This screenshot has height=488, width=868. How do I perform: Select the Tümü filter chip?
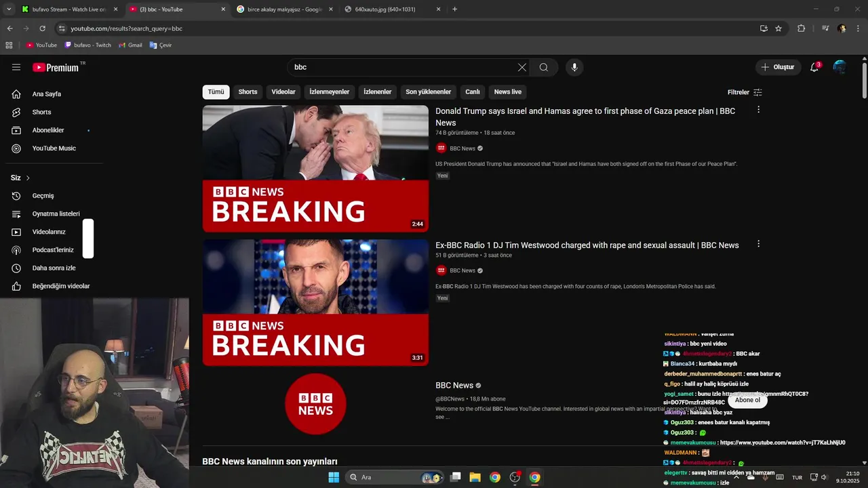pyautogui.click(x=216, y=92)
